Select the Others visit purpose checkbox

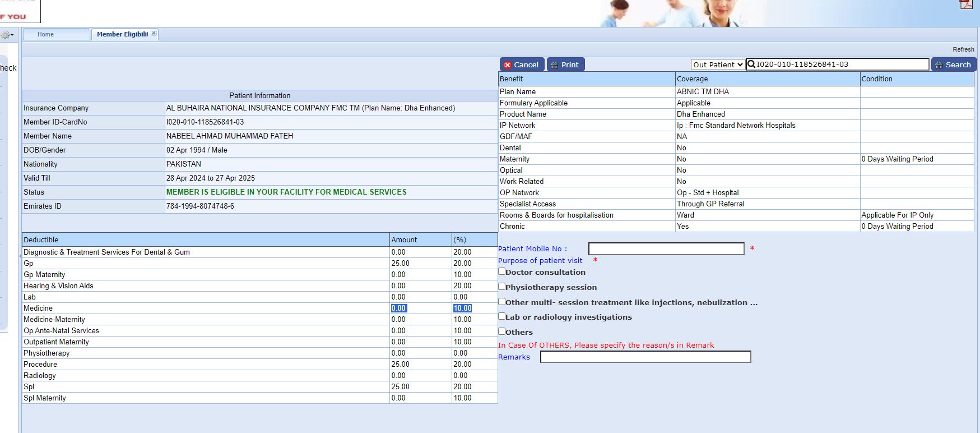point(502,331)
